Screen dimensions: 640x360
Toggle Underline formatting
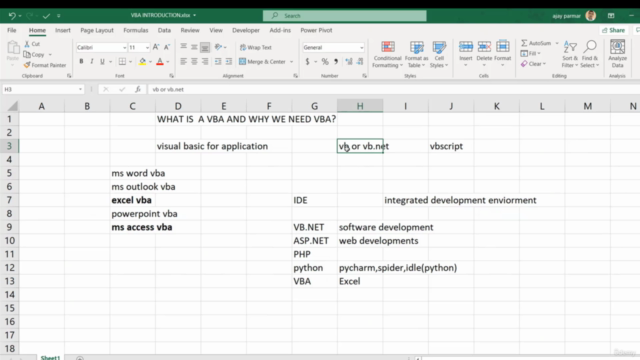point(102,61)
